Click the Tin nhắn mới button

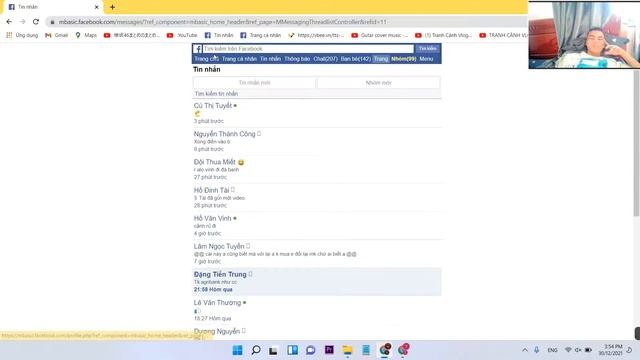(x=255, y=82)
